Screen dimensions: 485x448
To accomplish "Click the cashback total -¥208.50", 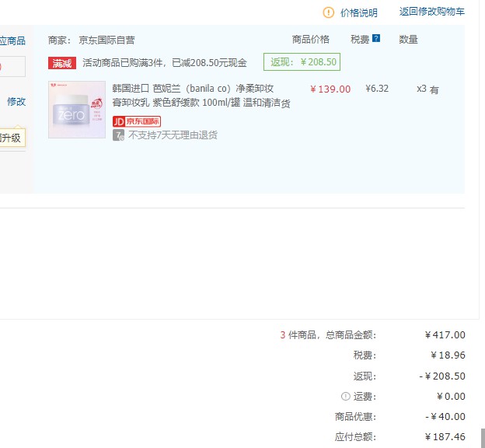I will pyautogui.click(x=442, y=376).
